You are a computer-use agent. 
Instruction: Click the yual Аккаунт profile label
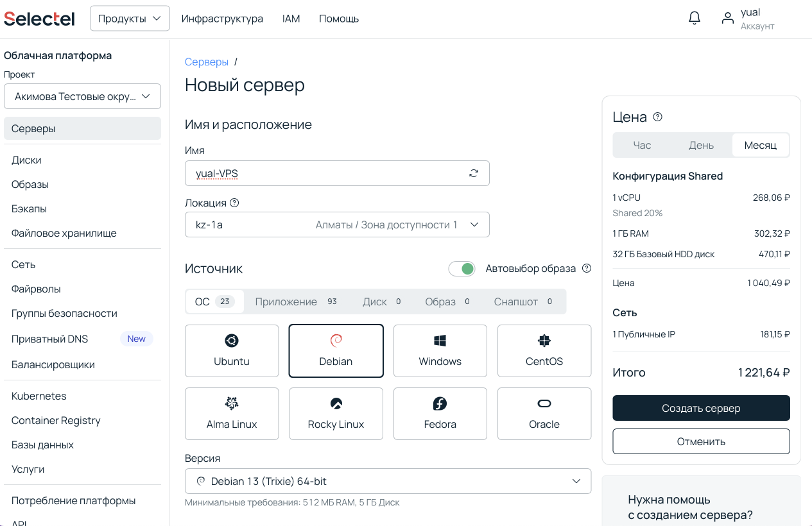[x=757, y=19]
